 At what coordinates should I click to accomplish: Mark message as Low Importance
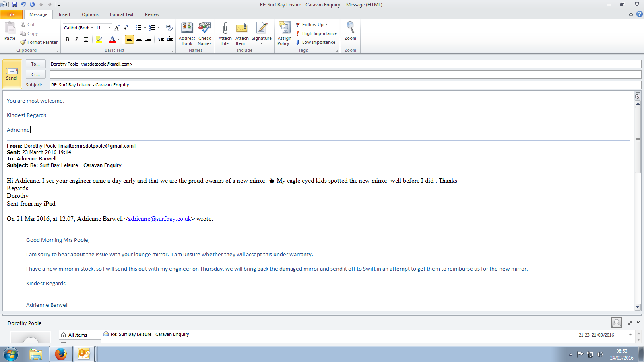(x=316, y=42)
